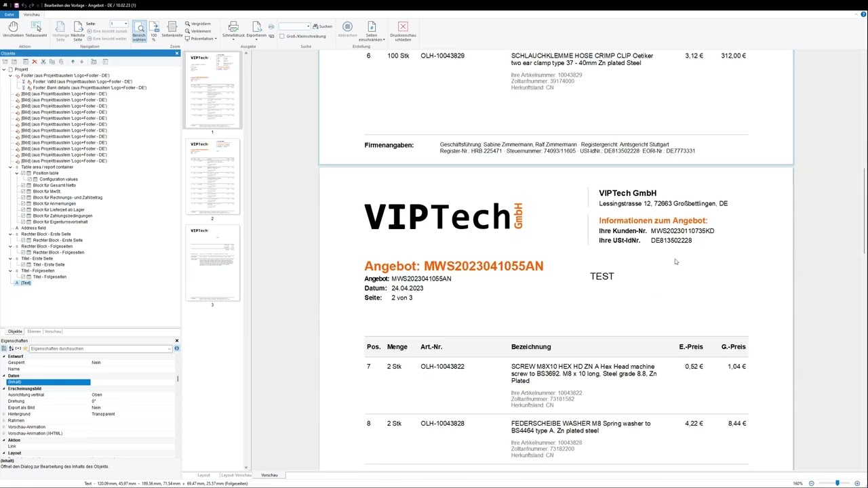Image resolution: width=868 pixels, height=488 pixels.
Task: Click the ribbon search text field
Action: 294,26
